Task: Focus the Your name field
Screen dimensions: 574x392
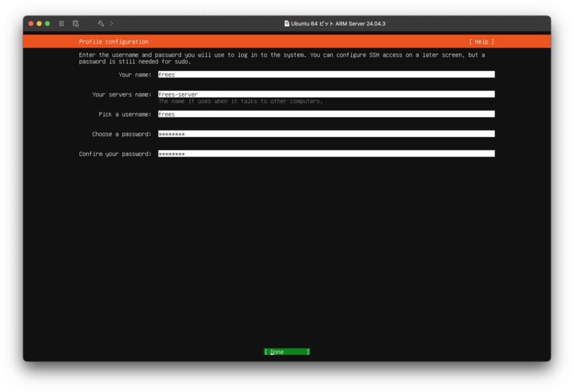Action: (326, 75)
